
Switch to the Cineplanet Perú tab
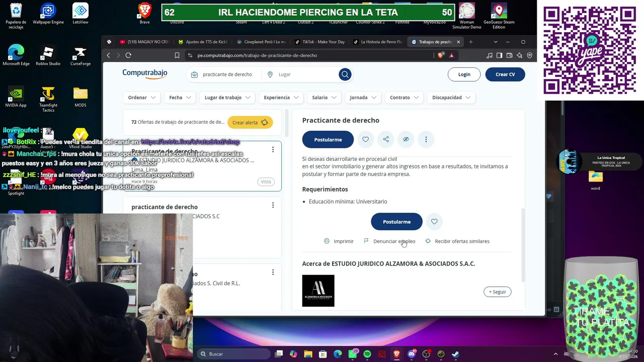pos(261,42)
